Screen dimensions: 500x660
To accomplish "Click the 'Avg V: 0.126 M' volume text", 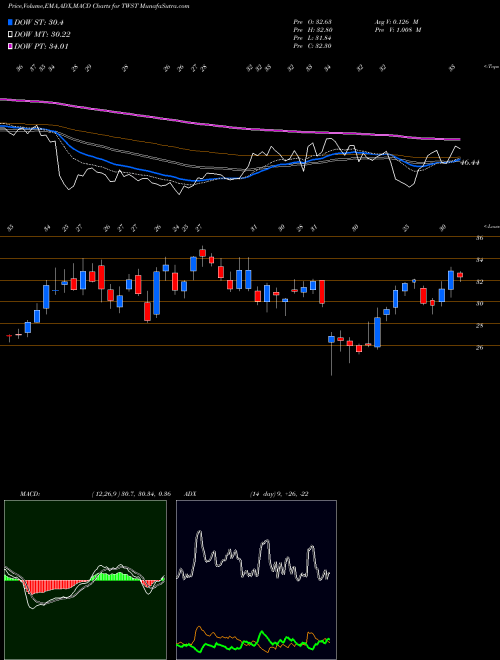I will tap(396, 22).
